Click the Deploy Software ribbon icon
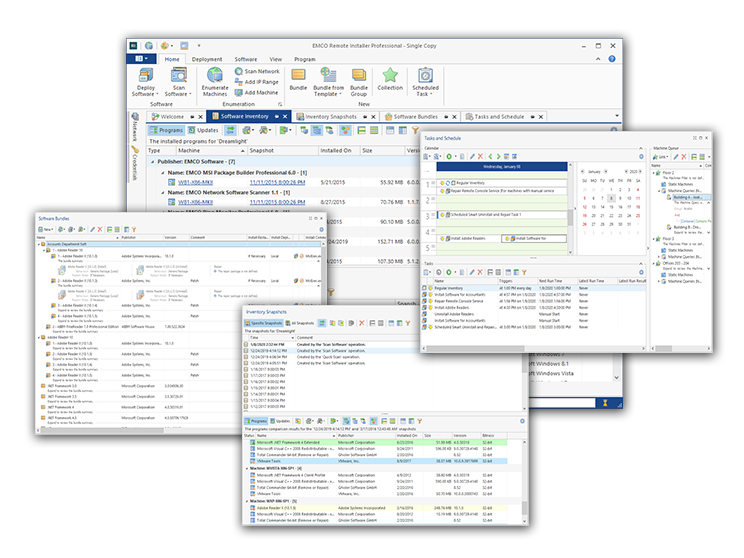 [147, 76]
